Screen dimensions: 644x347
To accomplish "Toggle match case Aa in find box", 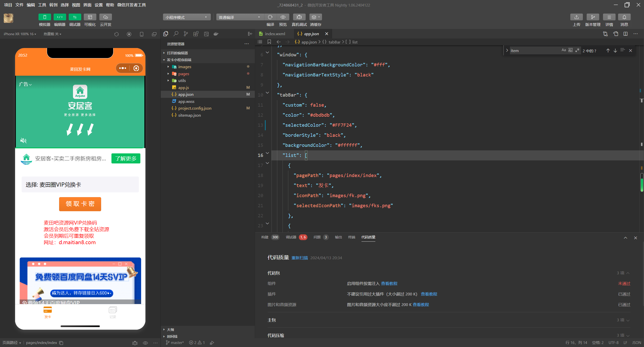I will point(563,50).
